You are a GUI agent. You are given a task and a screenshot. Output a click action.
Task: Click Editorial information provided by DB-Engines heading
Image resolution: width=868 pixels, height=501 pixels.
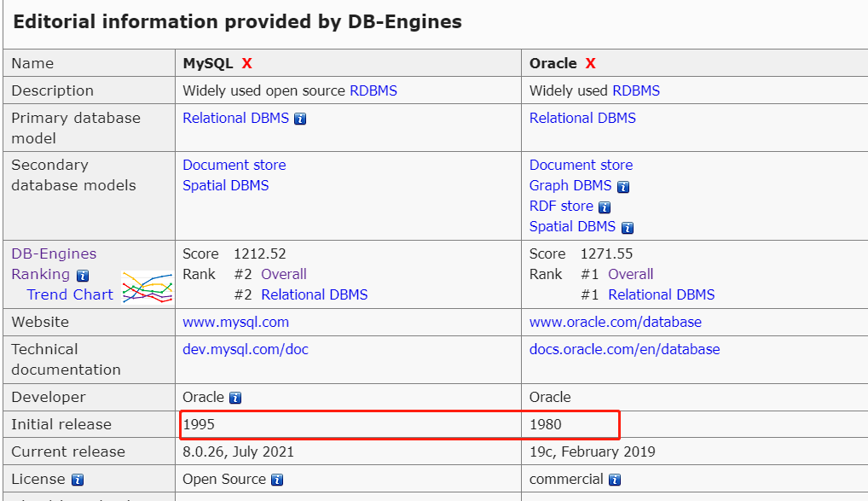[238, 21]
